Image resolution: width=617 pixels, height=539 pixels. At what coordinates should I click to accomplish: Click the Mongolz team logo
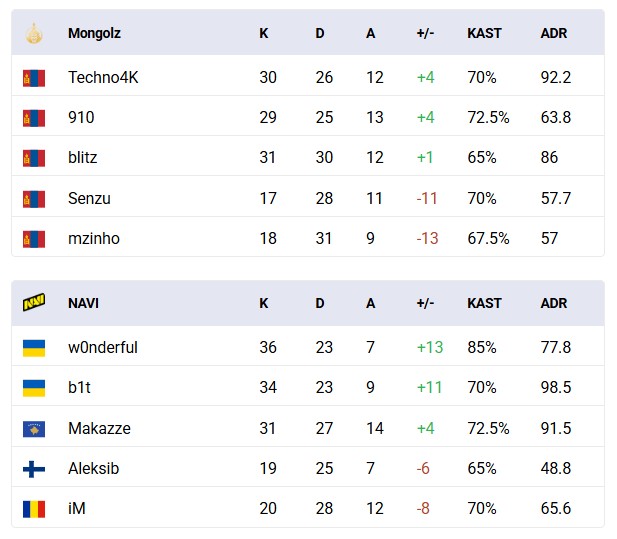tap(34, 33)
